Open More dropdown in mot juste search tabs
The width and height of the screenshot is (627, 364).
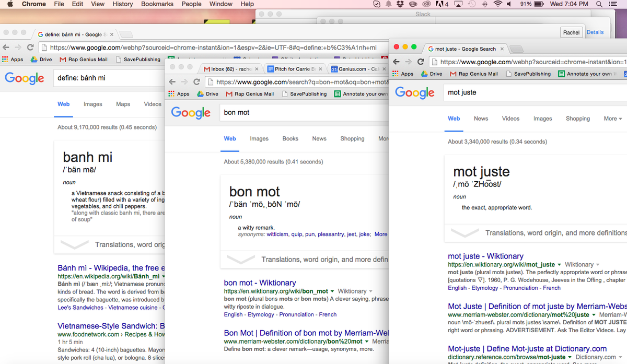(x=613, y=119)
